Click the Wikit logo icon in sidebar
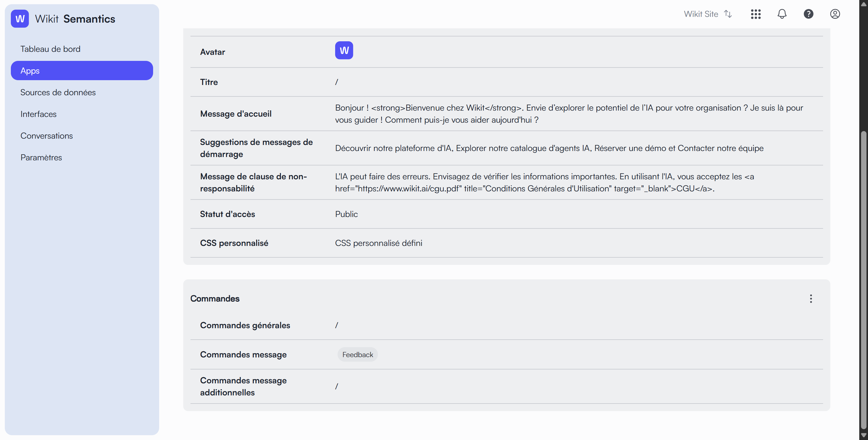Image resolution: width=868 pixels, height=440 pixels. tap(20, 19)
